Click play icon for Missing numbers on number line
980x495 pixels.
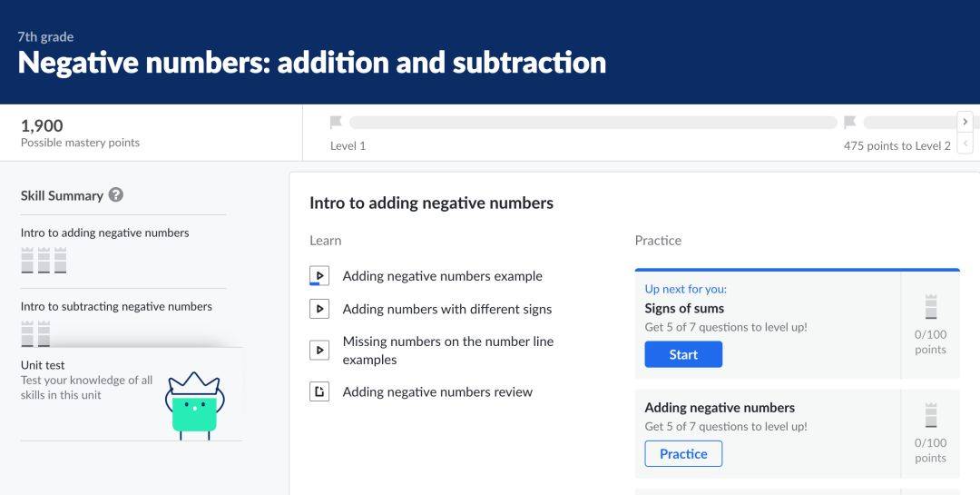319,351
